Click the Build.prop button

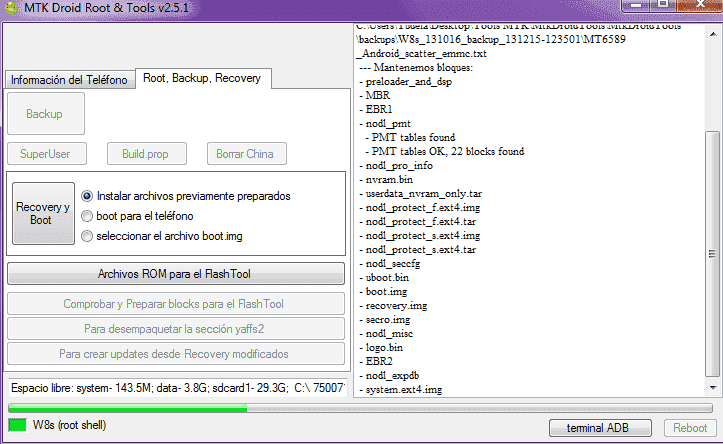point(147,154)
